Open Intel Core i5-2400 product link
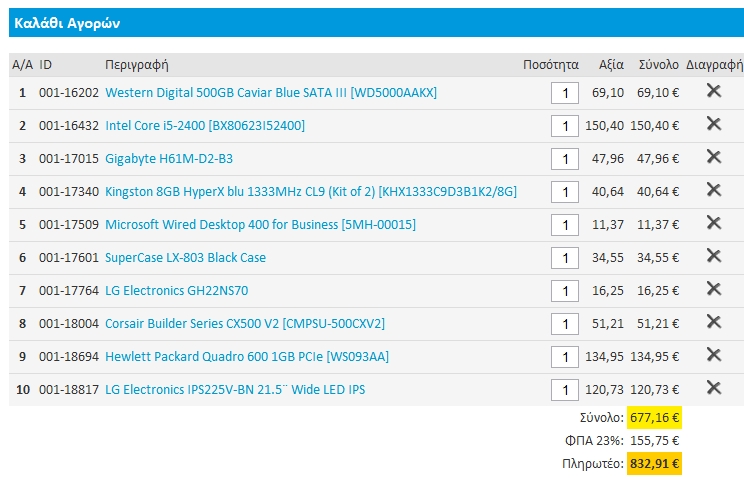Viewport: 744px width, 478px height. click(205, 126)
